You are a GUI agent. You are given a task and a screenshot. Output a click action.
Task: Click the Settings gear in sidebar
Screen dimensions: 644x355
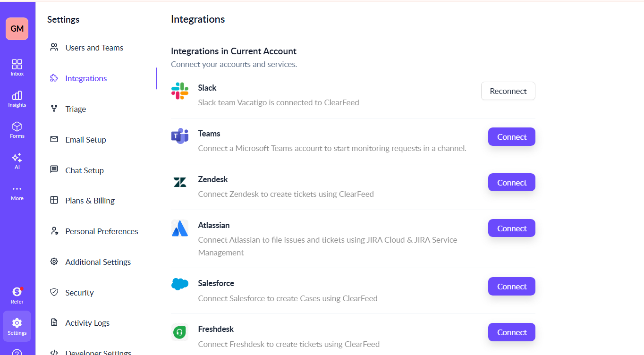tap(17, 326)
